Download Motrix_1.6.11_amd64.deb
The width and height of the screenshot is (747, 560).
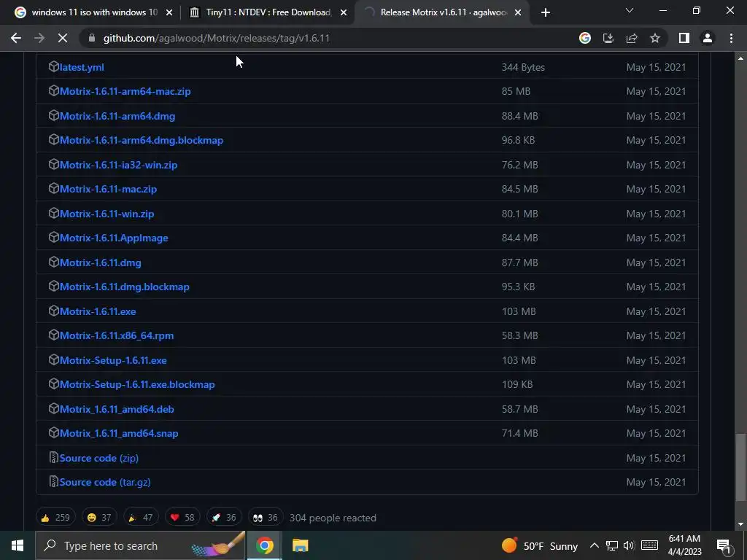point(117,409)
